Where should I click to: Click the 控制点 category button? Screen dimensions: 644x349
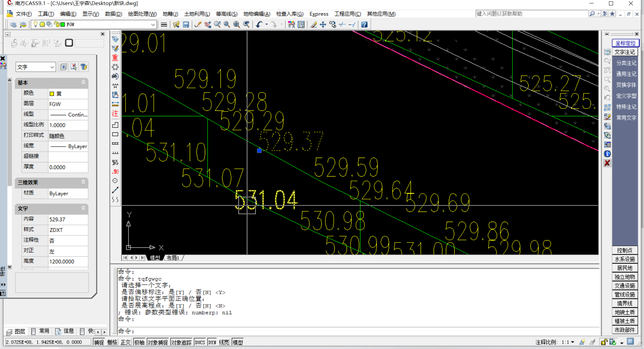coord(625,250)
